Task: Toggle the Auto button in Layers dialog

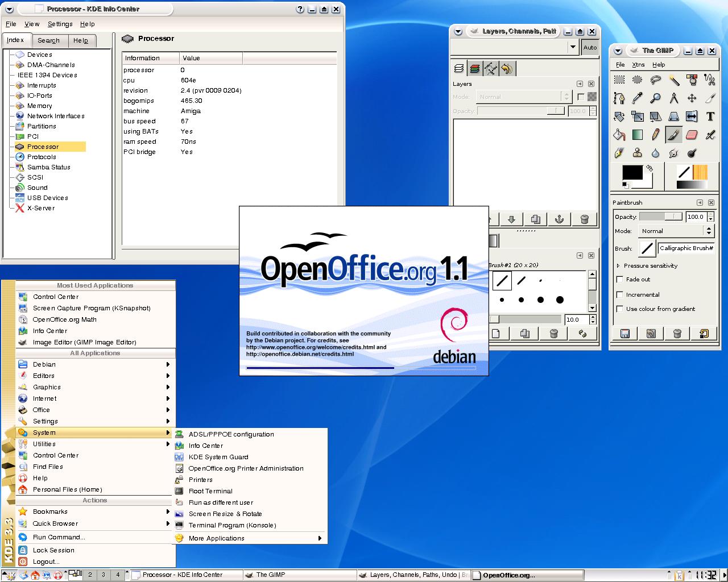Action: point(590,47)
